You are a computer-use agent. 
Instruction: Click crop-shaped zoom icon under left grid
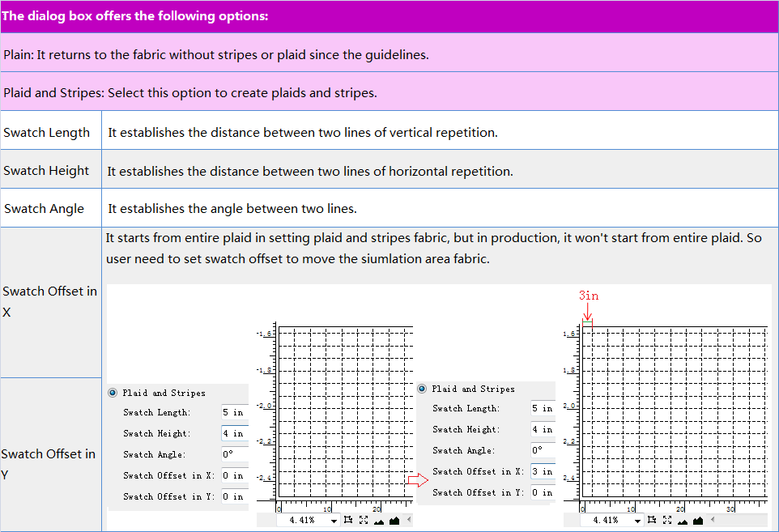click(x=348, y=521)
